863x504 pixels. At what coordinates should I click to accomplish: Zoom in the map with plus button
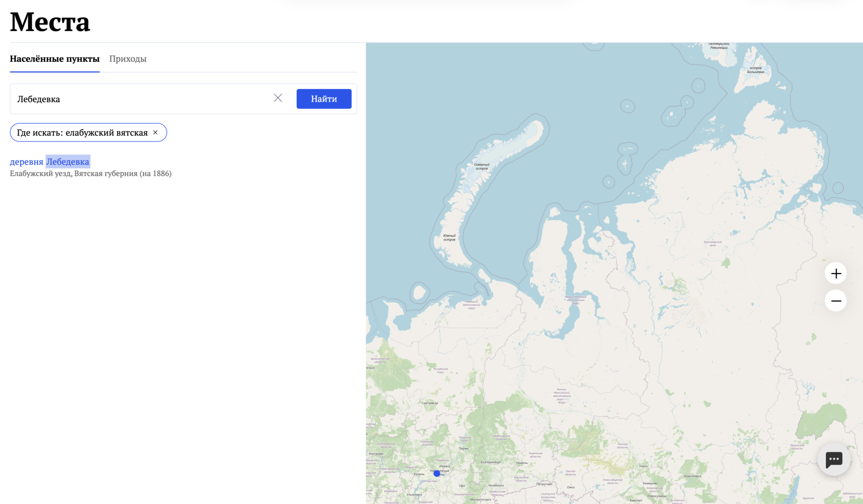click(836, 274)
